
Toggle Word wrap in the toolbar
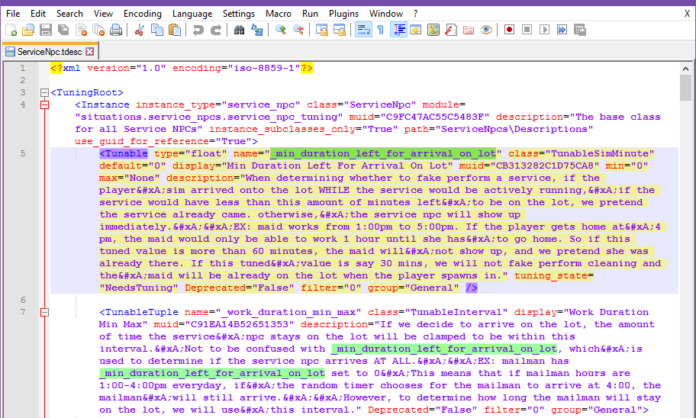pyautogui.click(x=364, y=31)
